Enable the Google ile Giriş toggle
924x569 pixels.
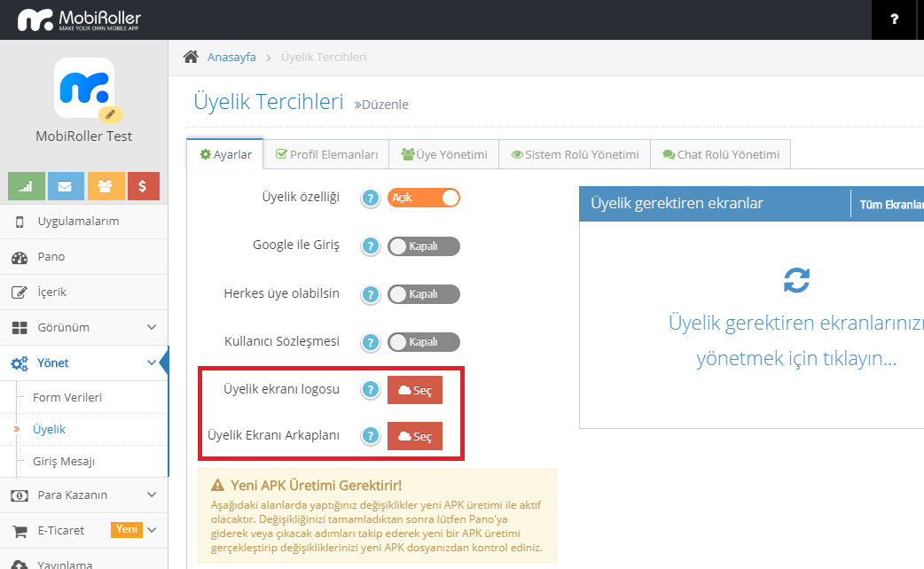[424, 246]
